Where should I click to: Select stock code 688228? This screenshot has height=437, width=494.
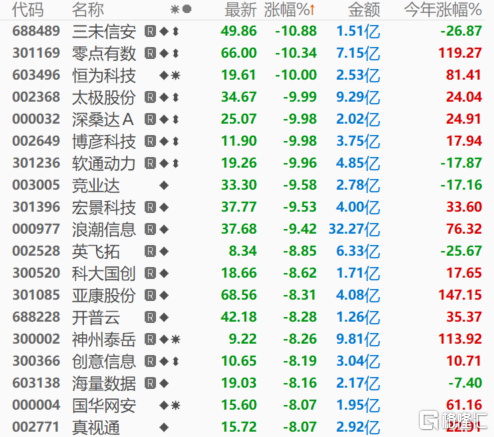(36, 317)
